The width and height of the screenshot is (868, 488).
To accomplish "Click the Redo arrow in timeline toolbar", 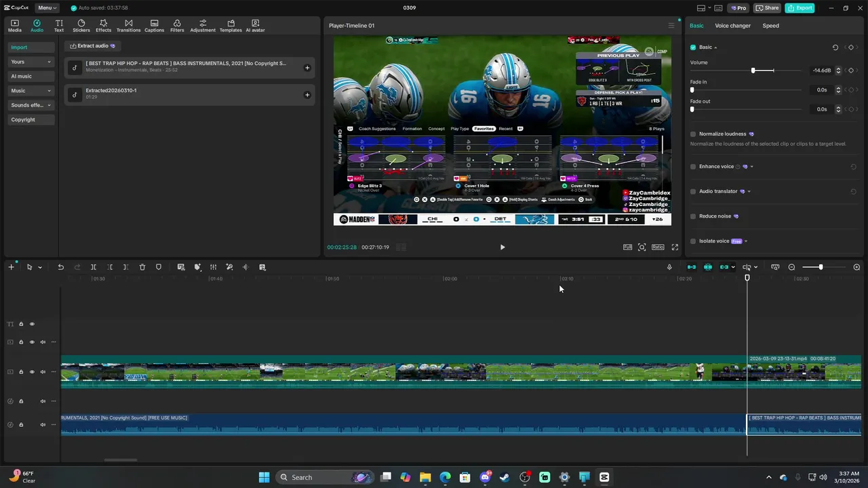I will [77, 267].
